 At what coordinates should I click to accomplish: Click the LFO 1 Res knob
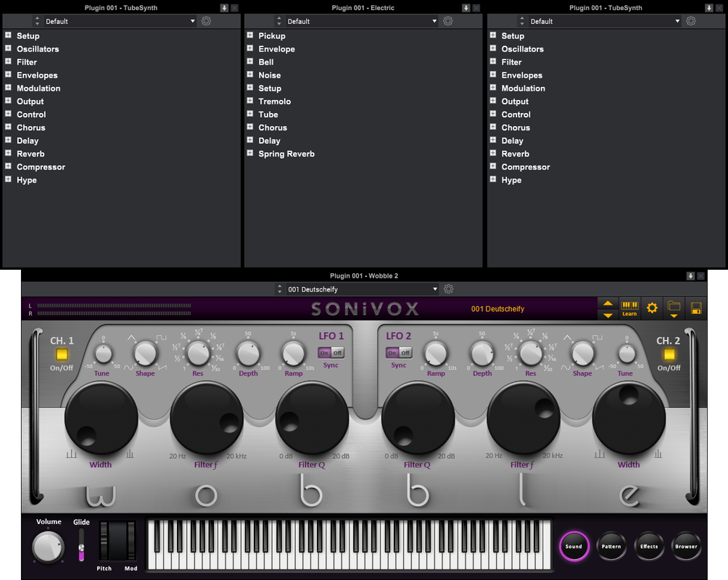point(198,354)
